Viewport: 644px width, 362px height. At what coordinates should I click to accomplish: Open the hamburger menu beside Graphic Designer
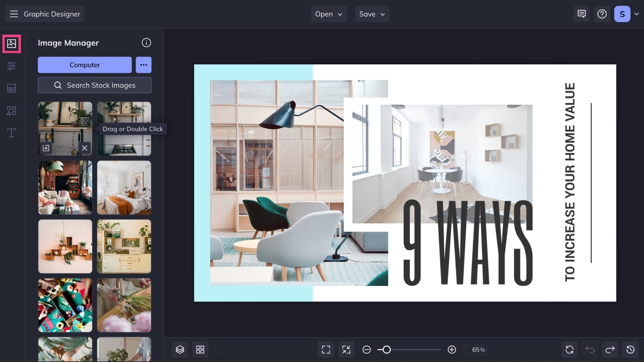click(x=14, y=14)
